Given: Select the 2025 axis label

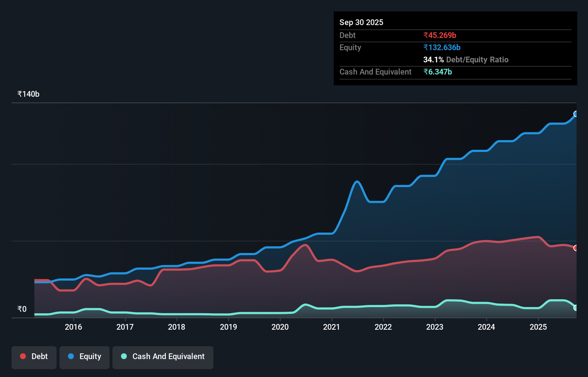Looking at the screenshot, I should tap(539, 327).
